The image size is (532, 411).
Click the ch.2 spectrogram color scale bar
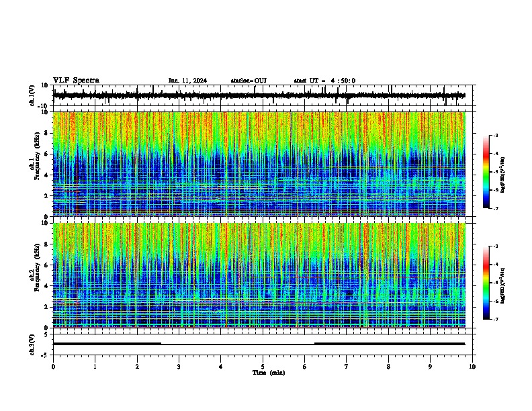(486, 283)
